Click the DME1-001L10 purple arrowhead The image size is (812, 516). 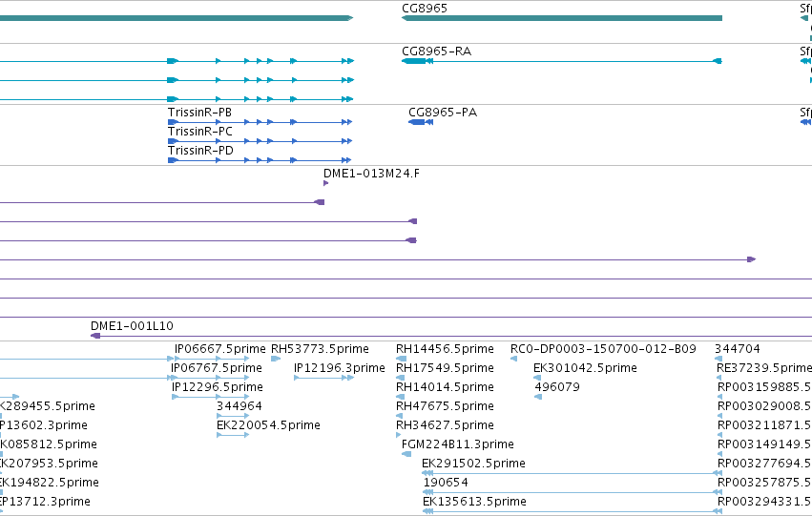95,336
